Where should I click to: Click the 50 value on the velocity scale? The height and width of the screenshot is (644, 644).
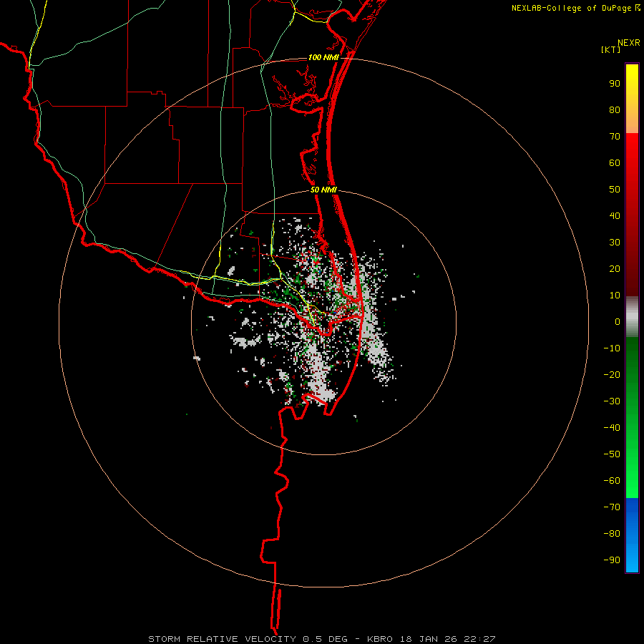[x=615, y=190]
